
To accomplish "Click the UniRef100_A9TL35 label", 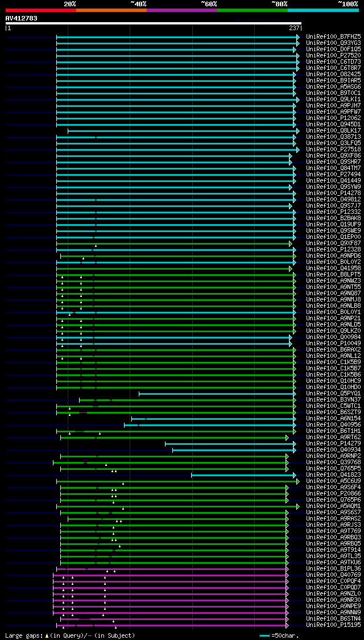I will tap(333, 556).
